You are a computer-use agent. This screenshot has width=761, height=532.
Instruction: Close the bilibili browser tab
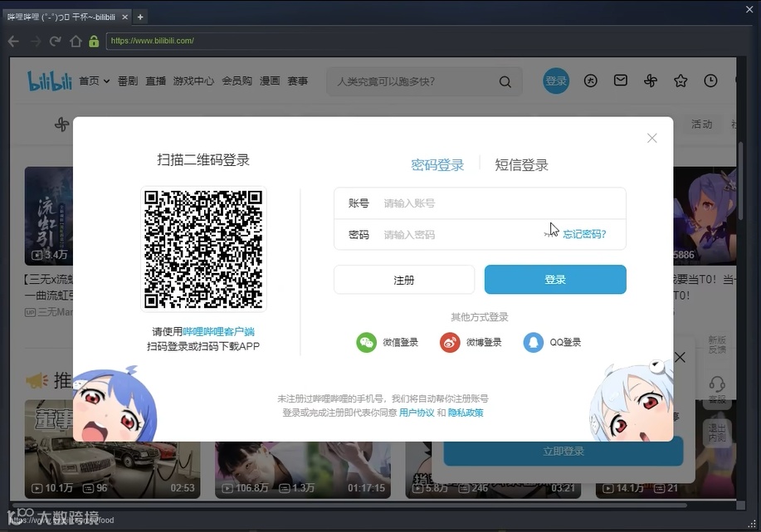[x=124, y=17]
